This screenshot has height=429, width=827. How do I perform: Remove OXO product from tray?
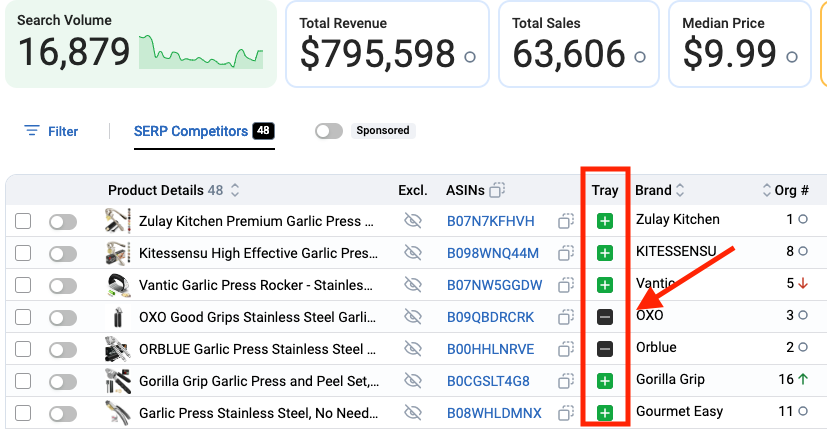tap(604, 317)
